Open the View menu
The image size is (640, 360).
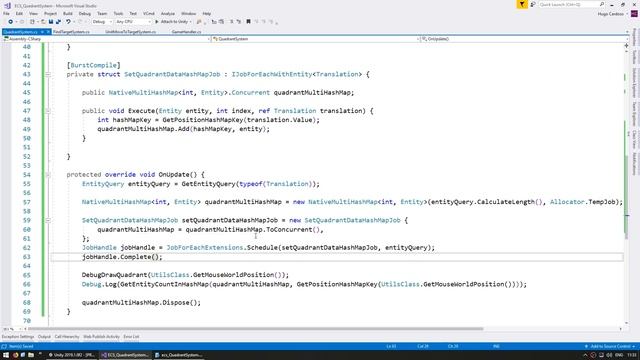tap(33, 13)
